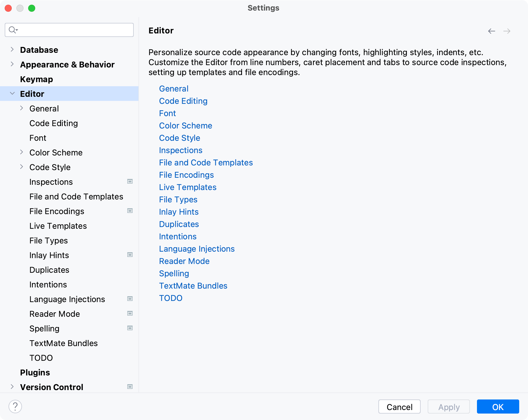This screenshot has width=528, height=420.
Task: Expand the Database category
Action: [x=12, y=49]
